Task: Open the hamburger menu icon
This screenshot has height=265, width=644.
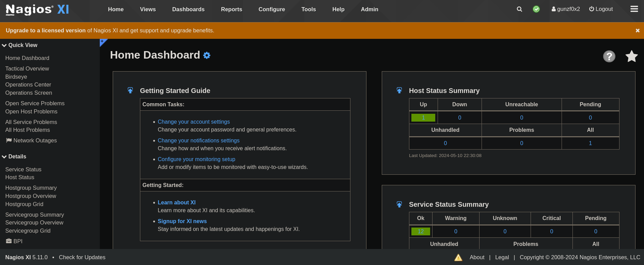Action: click(x=634, y=9)
